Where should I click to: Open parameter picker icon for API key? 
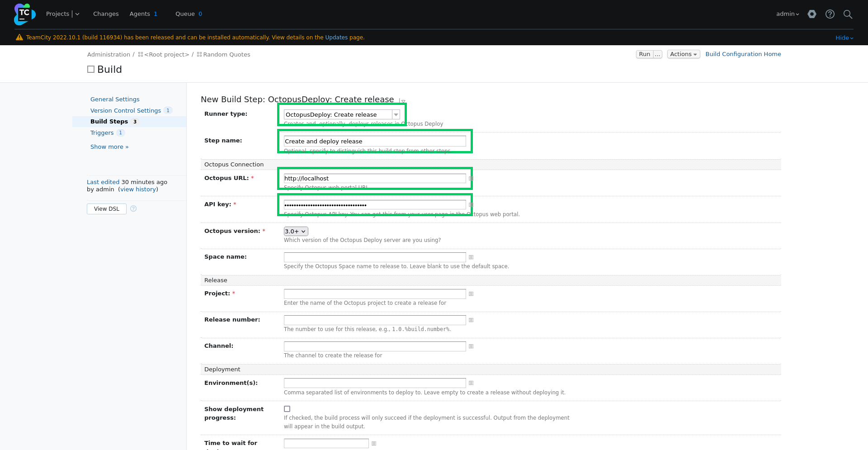tap(471, 205)
